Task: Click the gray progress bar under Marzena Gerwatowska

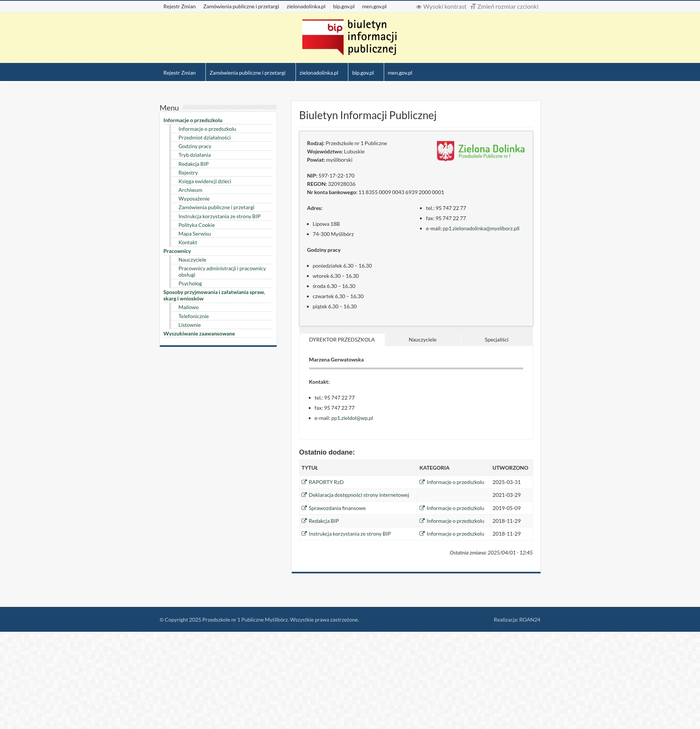Action: [416, 369]
